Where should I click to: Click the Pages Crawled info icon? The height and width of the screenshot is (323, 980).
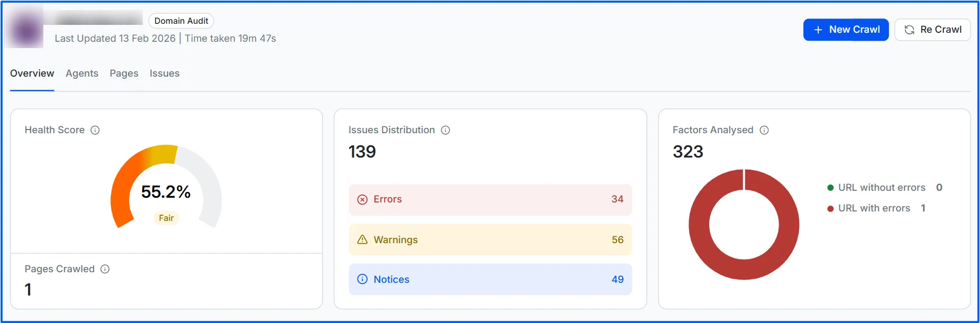[105, 269]
